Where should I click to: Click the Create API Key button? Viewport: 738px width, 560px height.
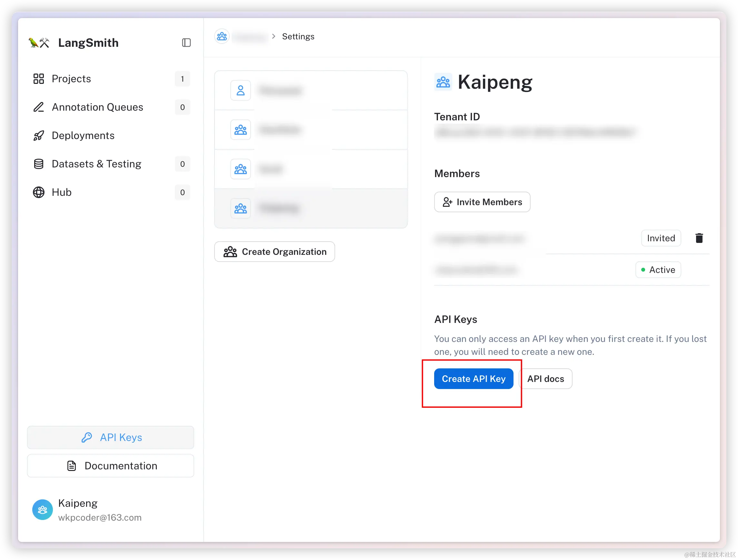473,379
